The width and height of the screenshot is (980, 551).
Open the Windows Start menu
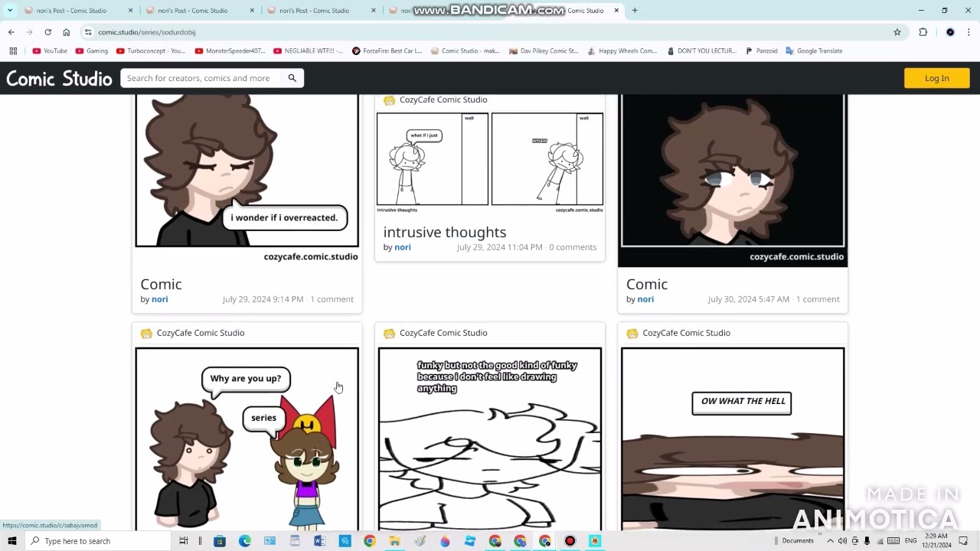[x=12, y=541]
